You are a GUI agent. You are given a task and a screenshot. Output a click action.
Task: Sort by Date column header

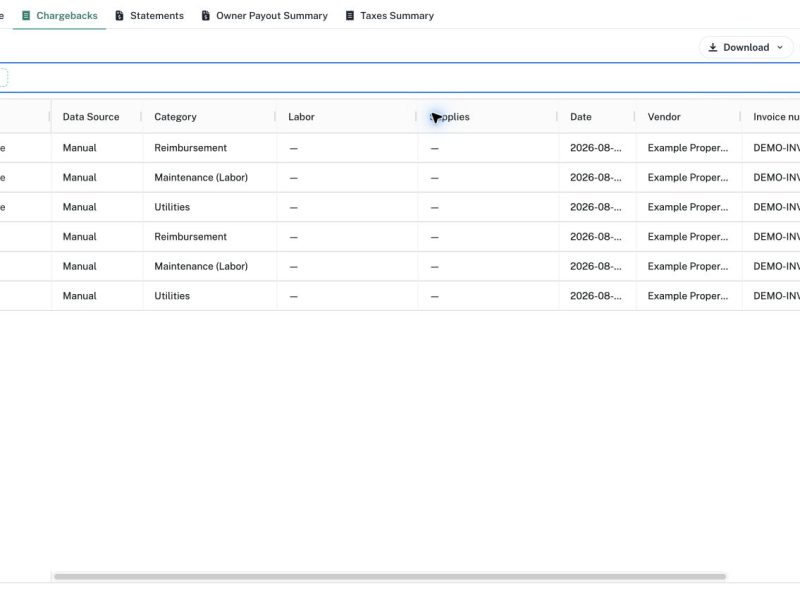(581, 117)
